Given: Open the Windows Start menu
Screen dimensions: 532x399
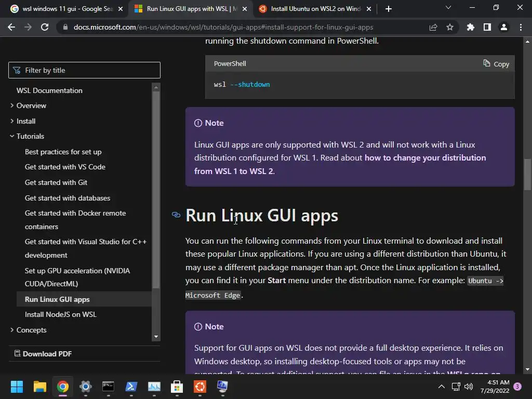Looking at the screenshot, I should click(17, 387).
